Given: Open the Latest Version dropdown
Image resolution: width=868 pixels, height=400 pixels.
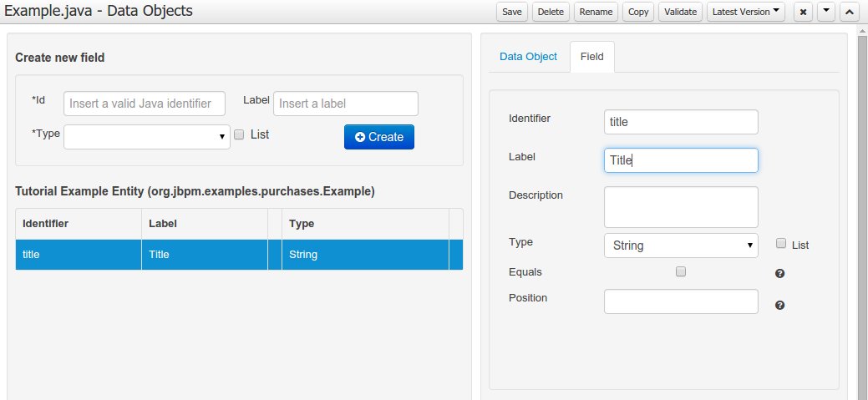Looking at the screenshot, I should [x=745, y=13].
